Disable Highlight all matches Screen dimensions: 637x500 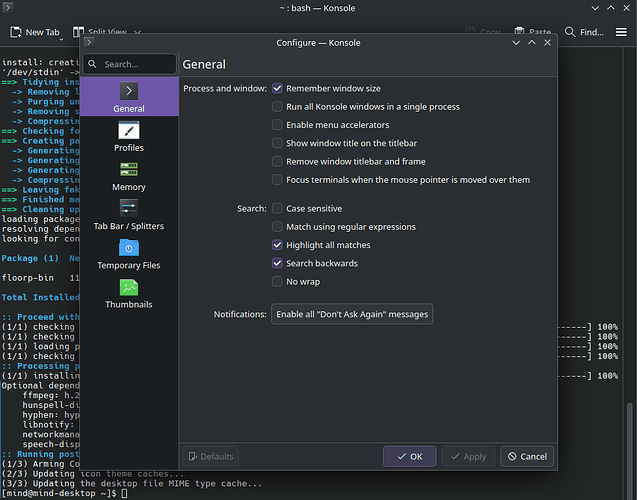pos(277,245)
